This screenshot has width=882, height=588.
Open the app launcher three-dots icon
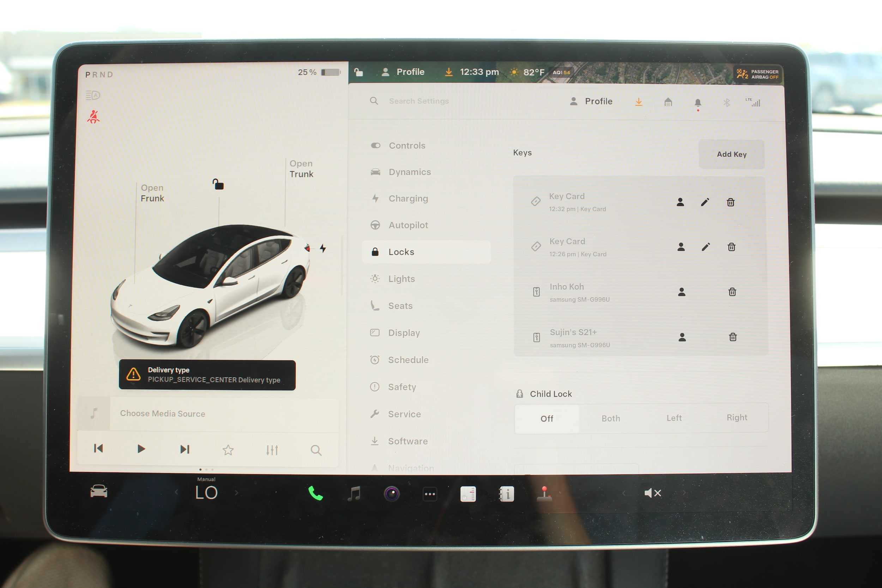(x=430, y=494)
